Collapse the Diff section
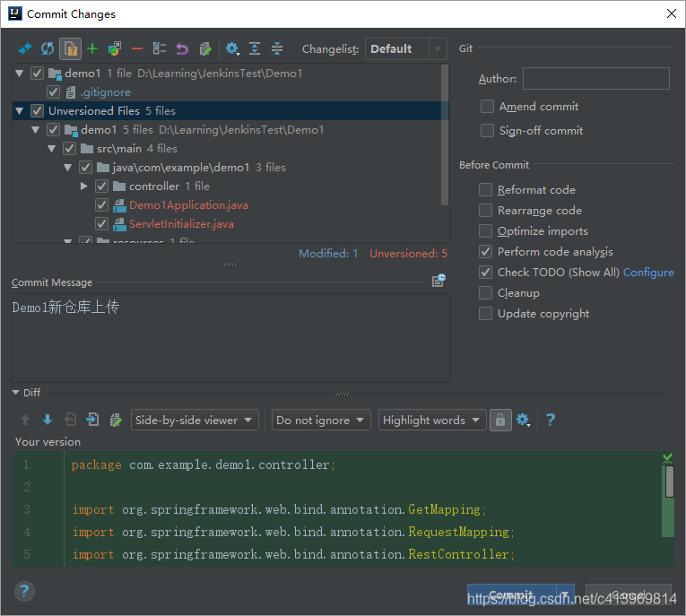Viewport: 686px width, 616px height. coord(16,393)
